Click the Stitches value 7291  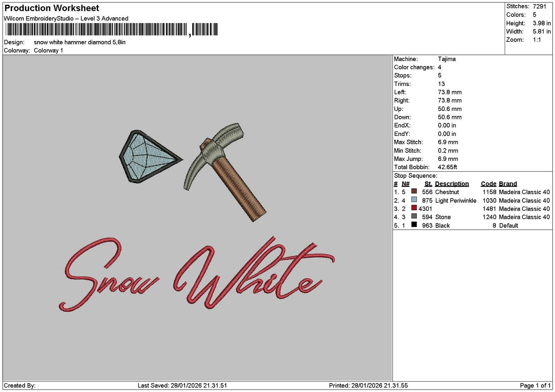(539, 7)
